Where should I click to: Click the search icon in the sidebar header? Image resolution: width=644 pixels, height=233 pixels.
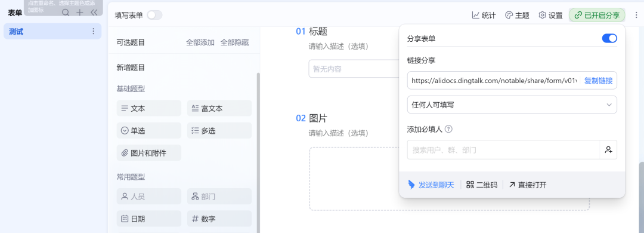[66, 13]
